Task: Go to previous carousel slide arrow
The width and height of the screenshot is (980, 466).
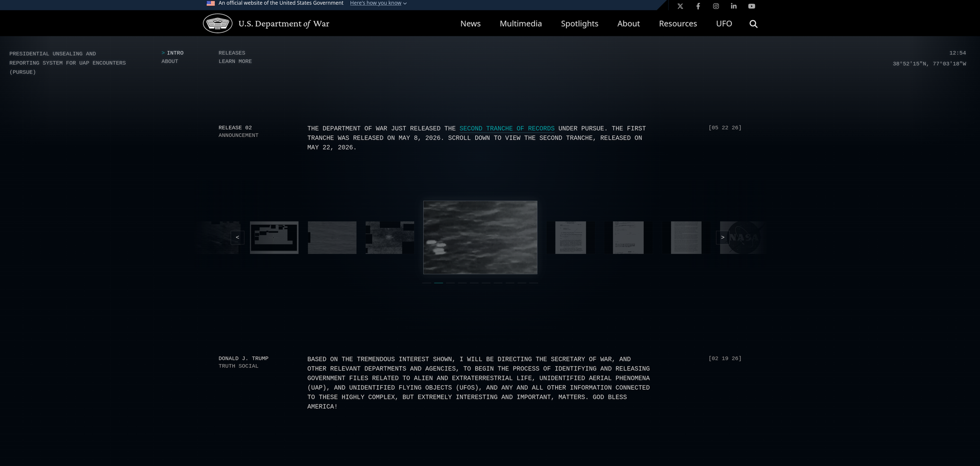Action: pyautogui.click(x=238, y=237)
